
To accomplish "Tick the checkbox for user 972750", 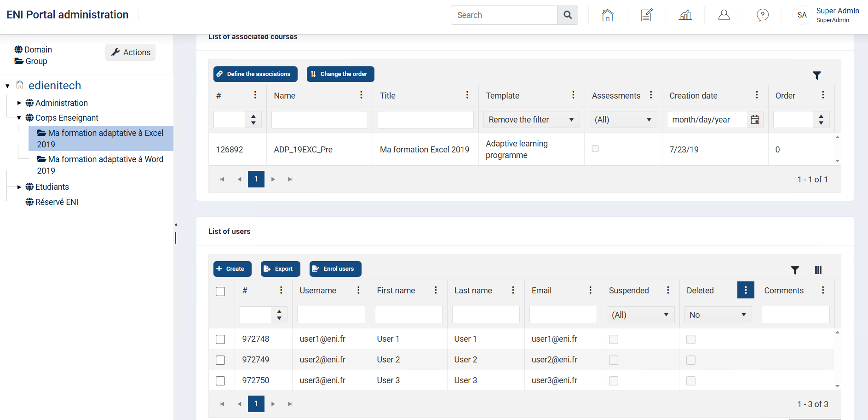I will pyautogui.click(x=220, y=381).
